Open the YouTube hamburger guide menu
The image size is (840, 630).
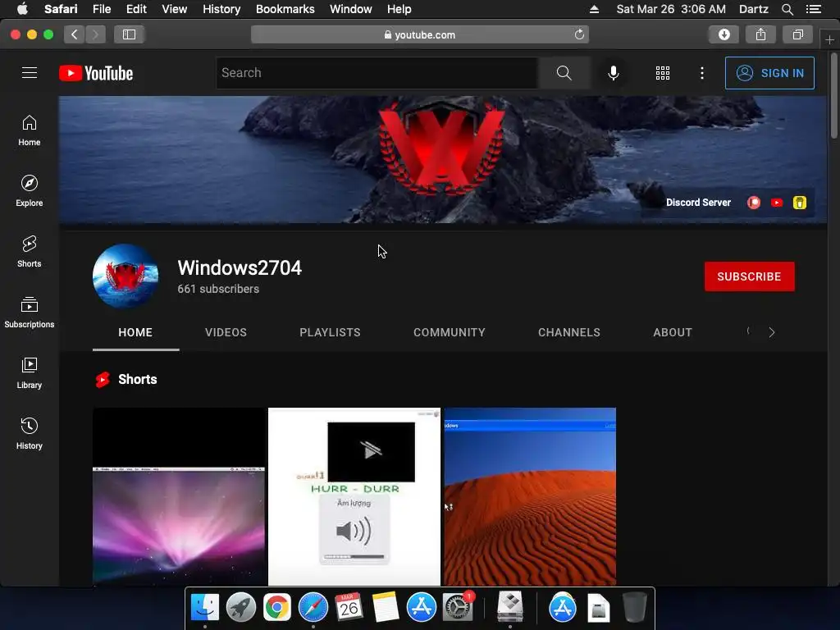click(x=30, y=73)
